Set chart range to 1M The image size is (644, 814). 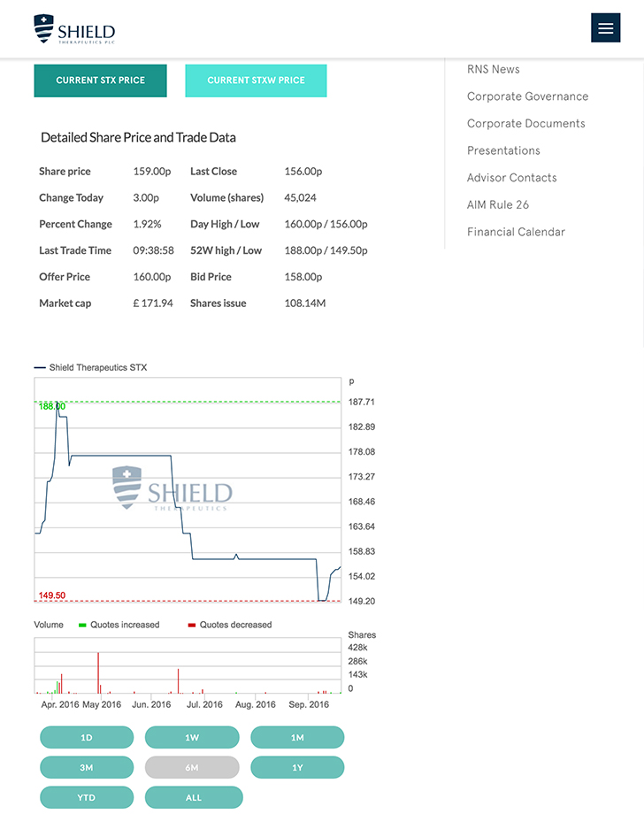(x=297, y=737)
